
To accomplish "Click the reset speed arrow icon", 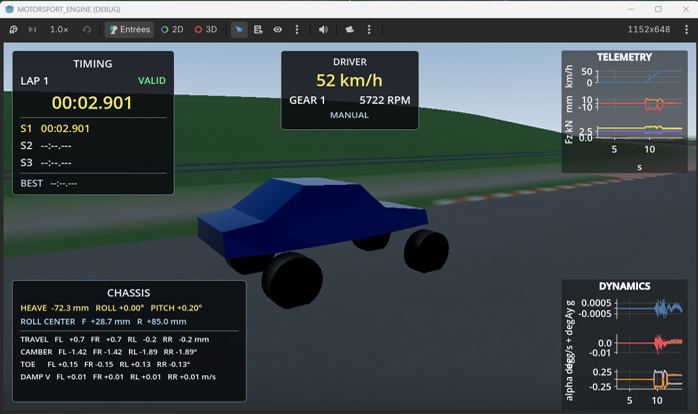I will pyautogui.click(x=87, y=29).
